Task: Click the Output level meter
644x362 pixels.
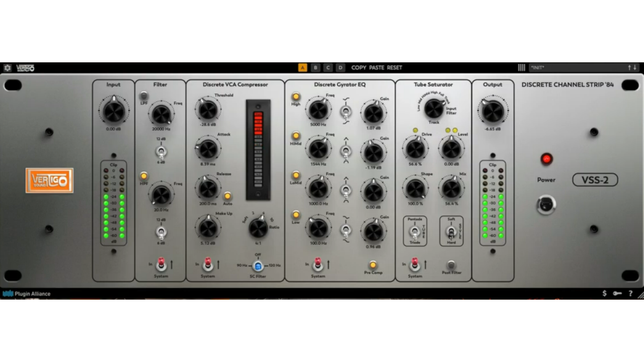Action: [x=493, y=203]
